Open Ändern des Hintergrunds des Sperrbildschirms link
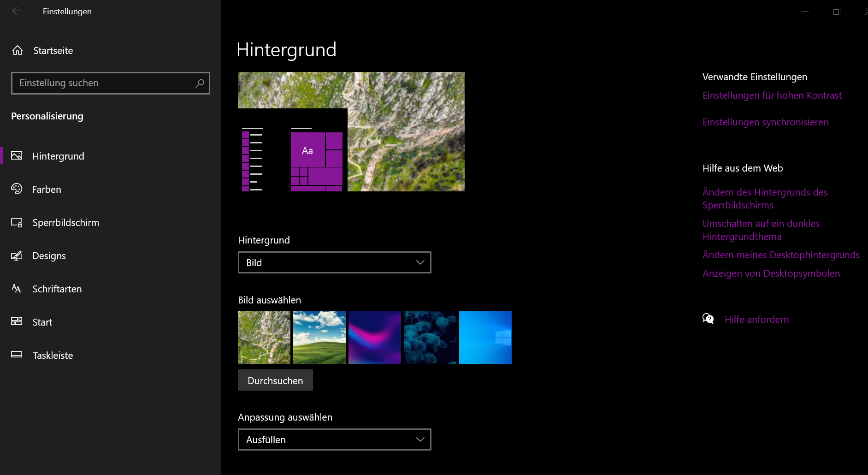 pos(765,198)
